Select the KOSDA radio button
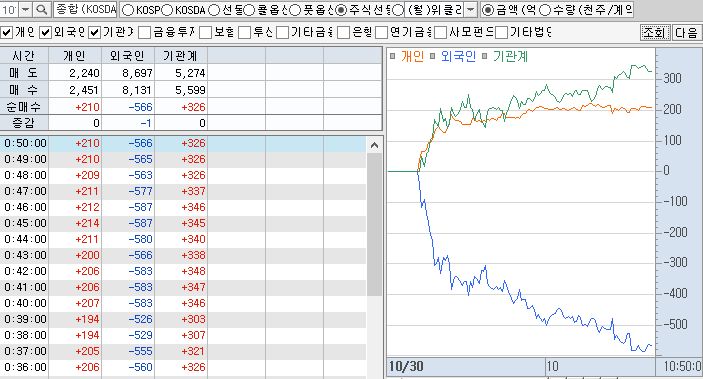This screenshot has width=703, height=379. (167, 10)
